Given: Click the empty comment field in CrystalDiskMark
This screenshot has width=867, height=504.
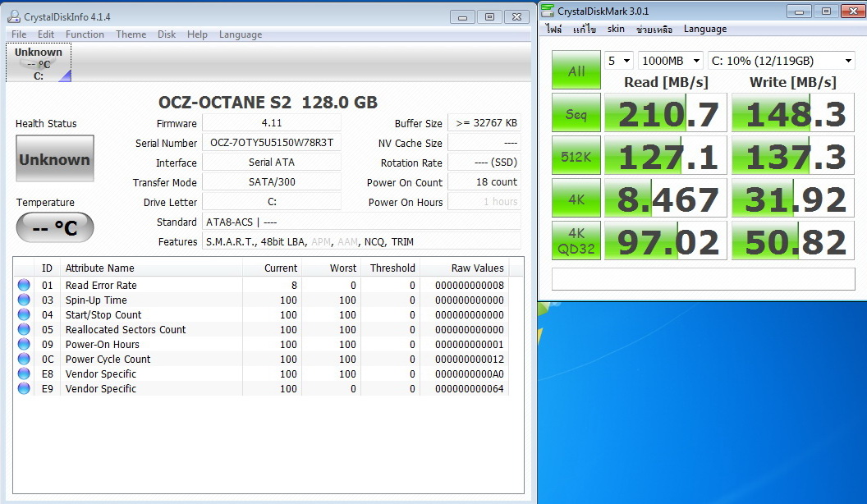Looking at the screenshot, I should tap(704, 279).
